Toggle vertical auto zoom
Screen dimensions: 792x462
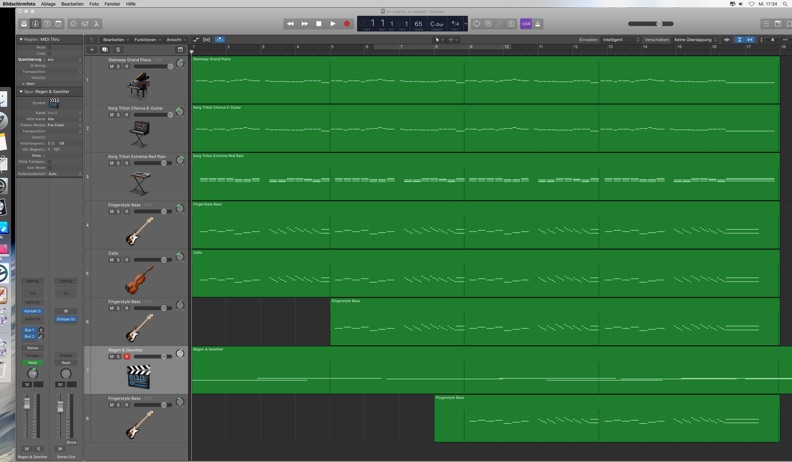739,39
